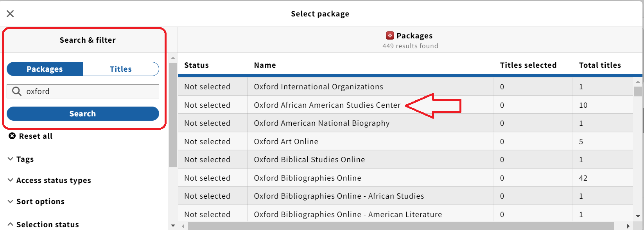Viewport: 644px width, 230px height.
Task: Switch to the Titles toggle
Action: 121,69
